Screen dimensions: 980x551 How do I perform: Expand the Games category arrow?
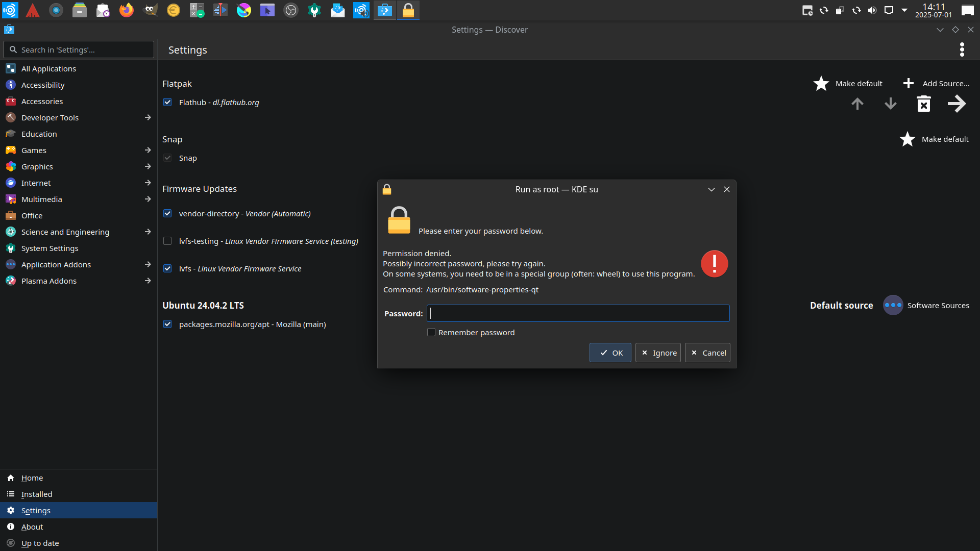[x=148, y=150]
